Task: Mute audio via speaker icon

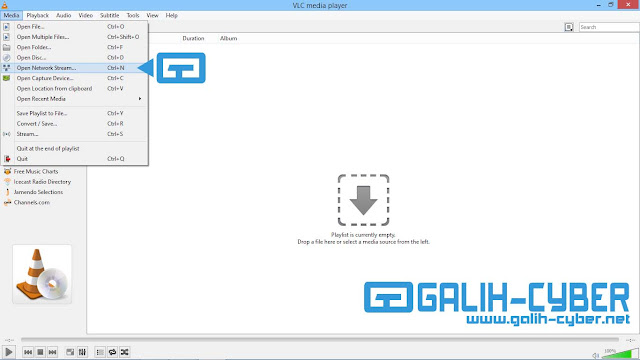Action: [596, 356]
